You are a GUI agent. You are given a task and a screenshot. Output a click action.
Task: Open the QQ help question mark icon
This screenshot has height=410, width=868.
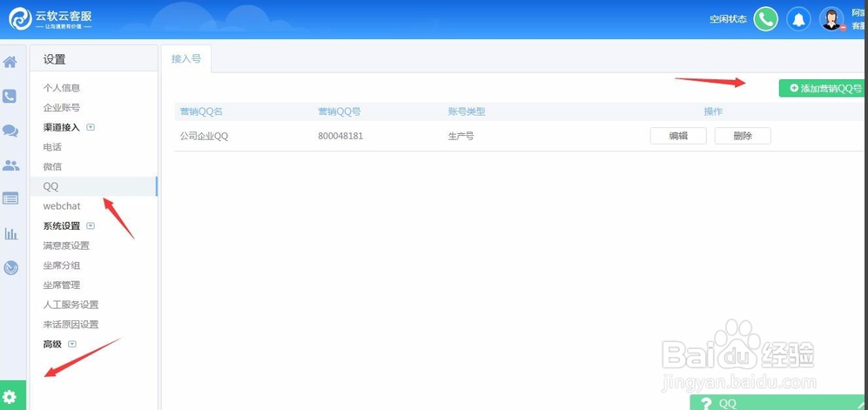point(706,404)
